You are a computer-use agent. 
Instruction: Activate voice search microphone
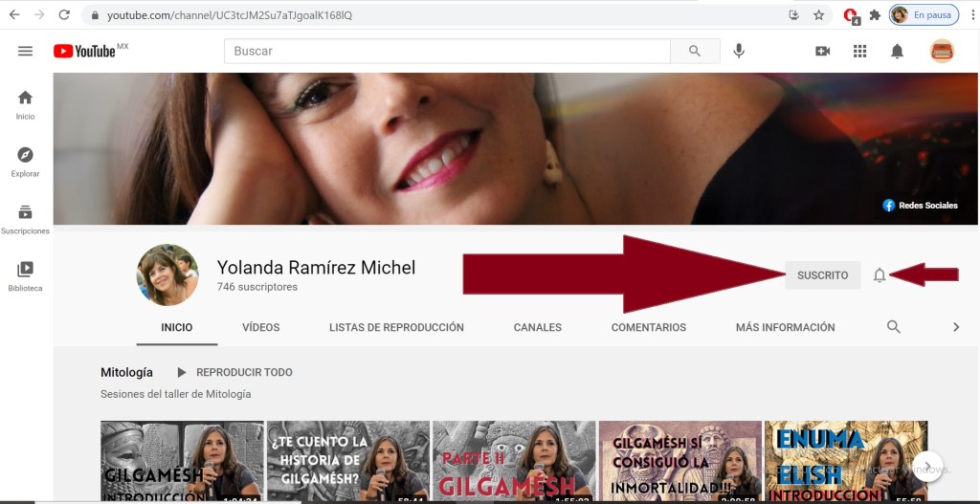[739, 51]
